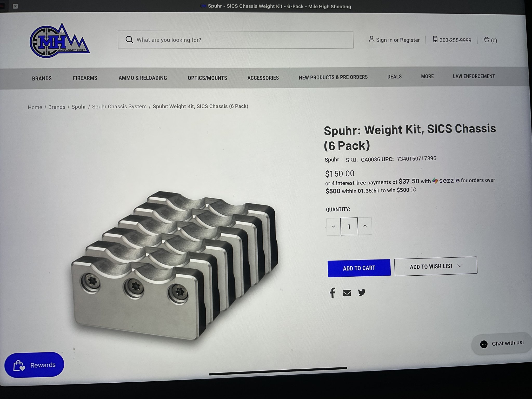Open Chat with us widget
The height and width of the screenshot is (399, 532).
501,343
